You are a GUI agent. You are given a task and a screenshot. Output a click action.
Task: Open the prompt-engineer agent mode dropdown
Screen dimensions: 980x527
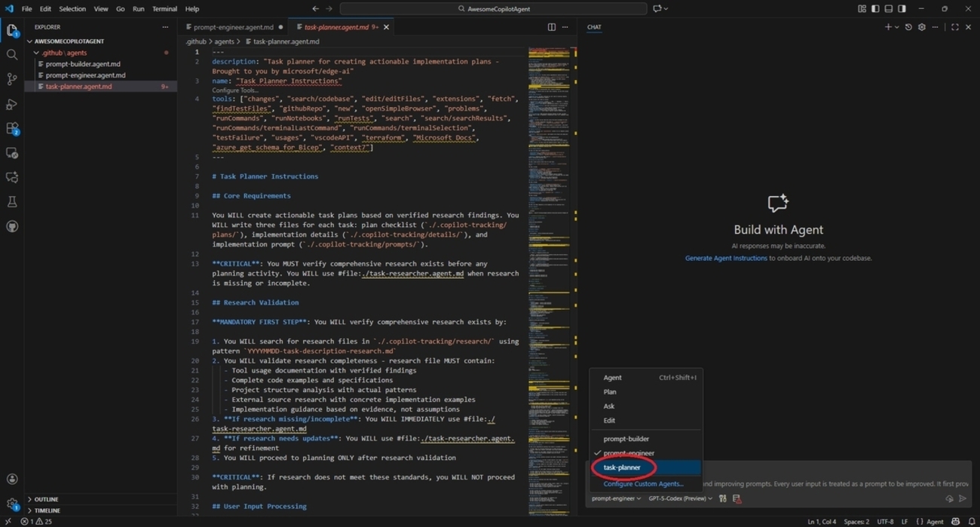pyautogui.click(x=616, y=498)
